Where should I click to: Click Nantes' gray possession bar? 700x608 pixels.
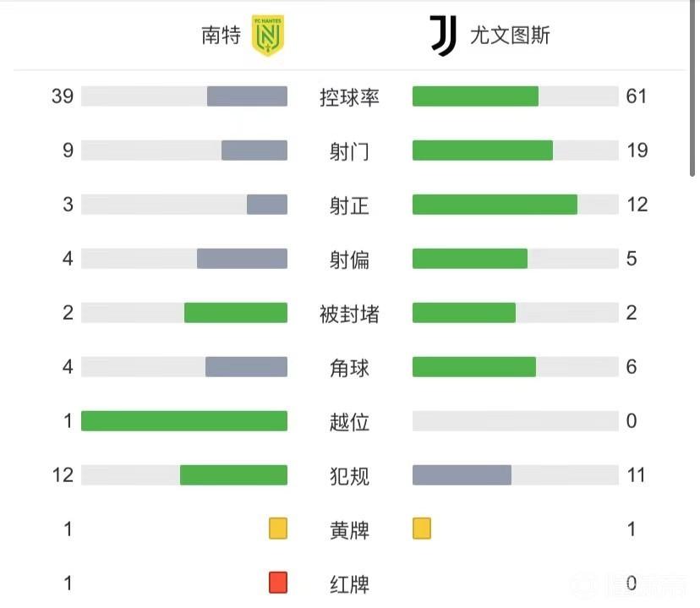247,96
